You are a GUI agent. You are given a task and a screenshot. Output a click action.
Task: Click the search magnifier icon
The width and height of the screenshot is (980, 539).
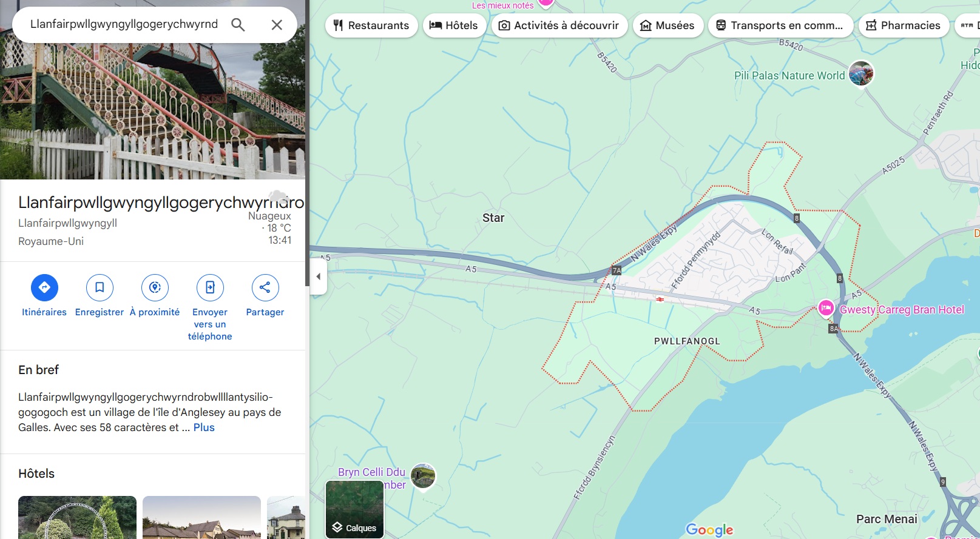pos(238,25)
